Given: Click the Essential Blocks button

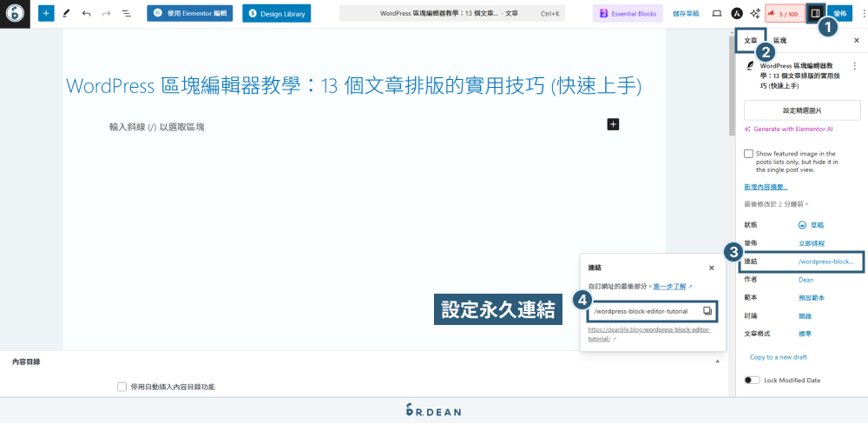Looking at the screenshot, I should click(628, 13).
